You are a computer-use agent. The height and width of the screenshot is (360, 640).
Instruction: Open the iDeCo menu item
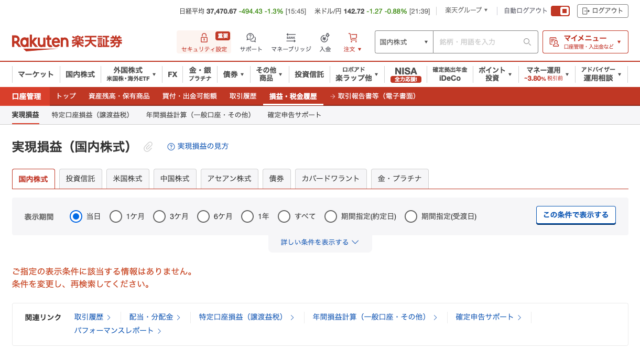tap(450, 74)
